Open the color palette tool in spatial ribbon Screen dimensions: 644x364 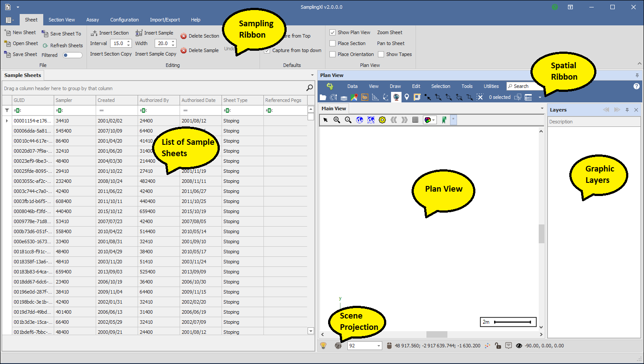(x=333, y=97)
